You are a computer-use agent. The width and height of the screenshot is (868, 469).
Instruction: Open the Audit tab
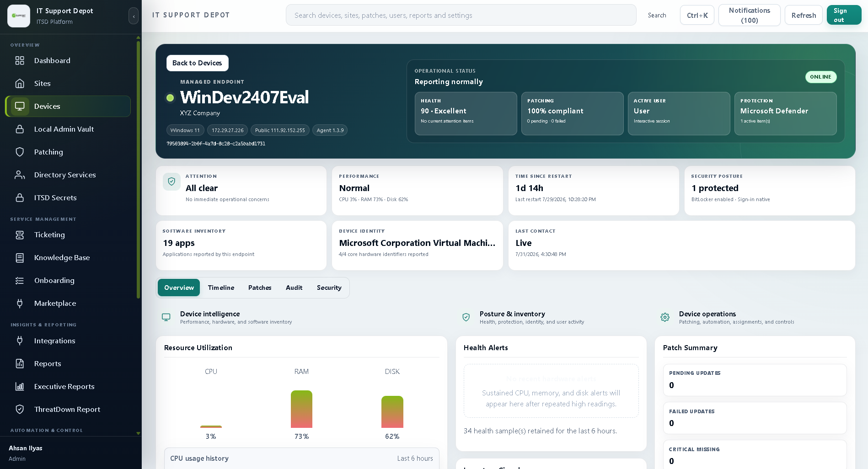click(294, 288)
